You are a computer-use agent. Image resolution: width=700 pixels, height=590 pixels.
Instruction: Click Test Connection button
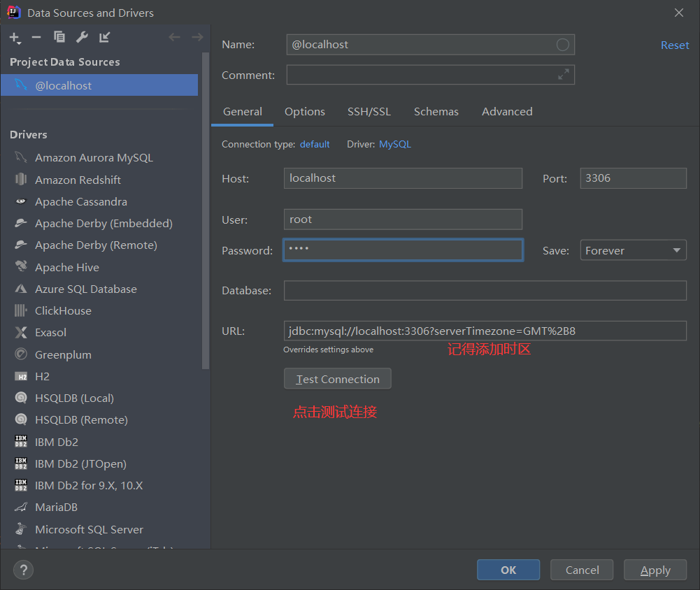[x=338, y=379]
